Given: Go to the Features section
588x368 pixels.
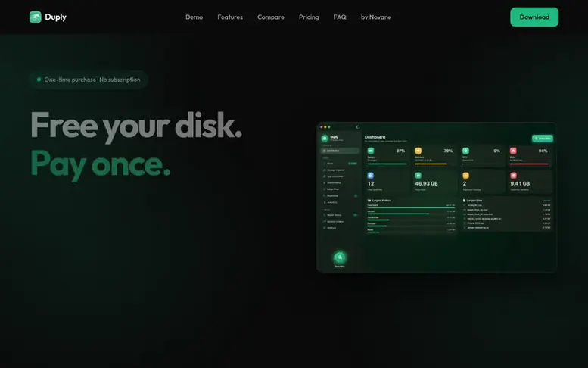Looking at the screenshot, I should [230, 17].
